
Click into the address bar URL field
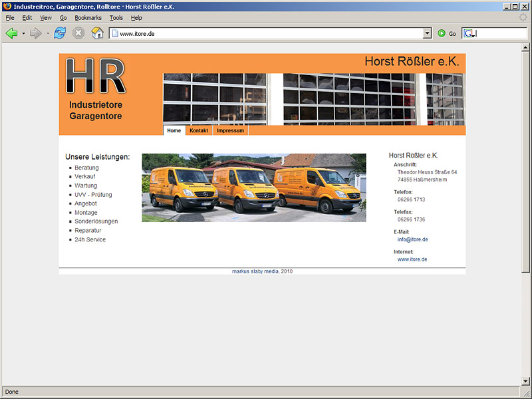tap(266, 33)
